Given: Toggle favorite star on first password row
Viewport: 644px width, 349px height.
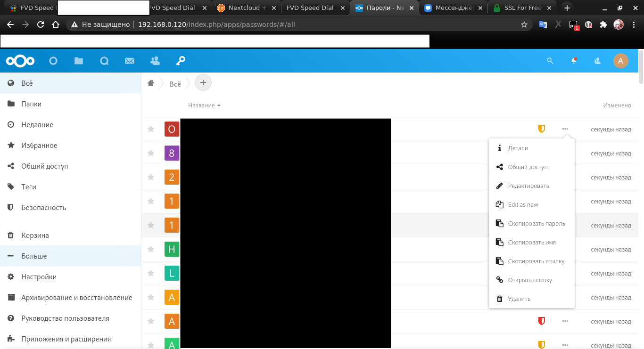Looking at the screenshot, I should point(151,129).
